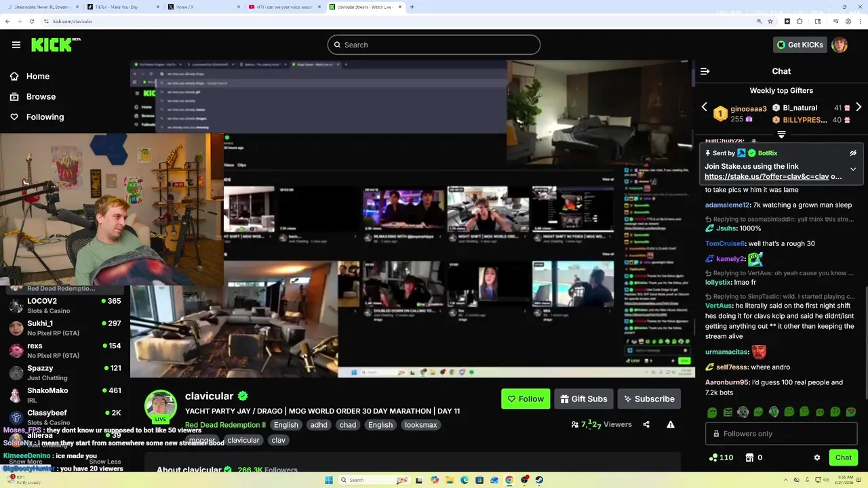Select the clav tag
This screenshot has width=868, height=488.
click(279, 441)
